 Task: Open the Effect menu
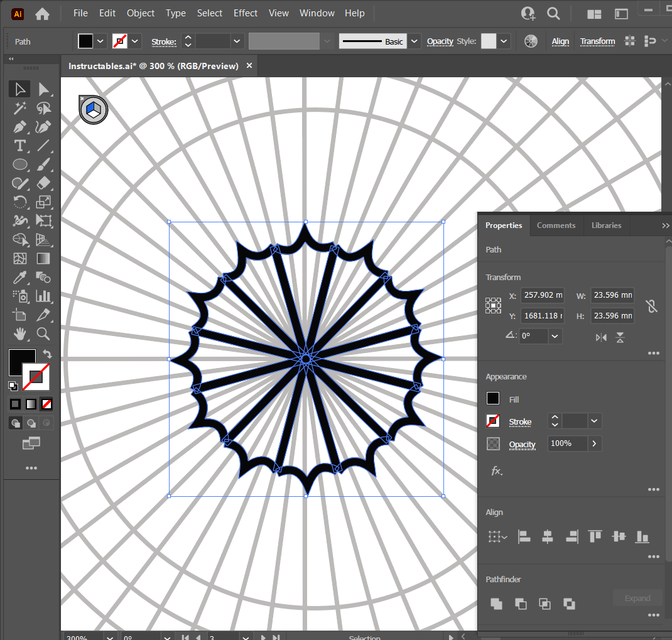(245, 13)
